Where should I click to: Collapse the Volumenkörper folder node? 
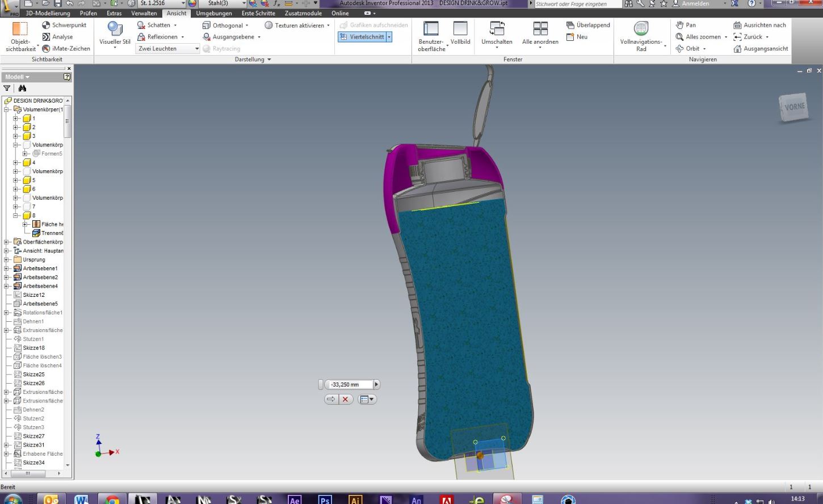pyautogui.click(x=7, y=110)
